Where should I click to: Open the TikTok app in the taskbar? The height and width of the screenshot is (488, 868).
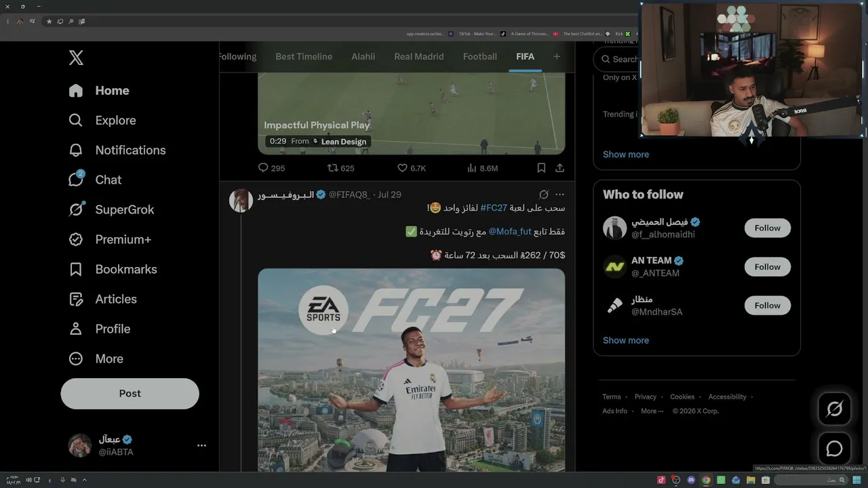(661, 481)
